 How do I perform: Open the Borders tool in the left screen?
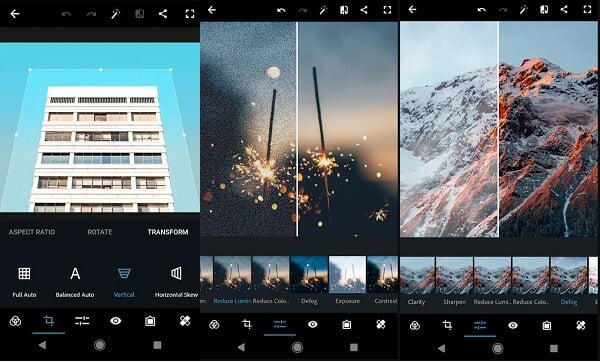(150, 321)
